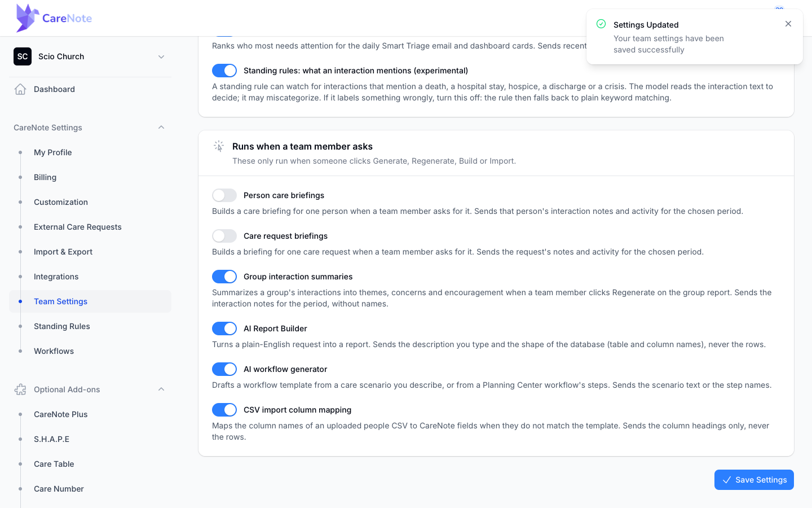Enable Care request briefings toggle
Image resolution: width=812 pixels, height=508 pixels.
224,236
